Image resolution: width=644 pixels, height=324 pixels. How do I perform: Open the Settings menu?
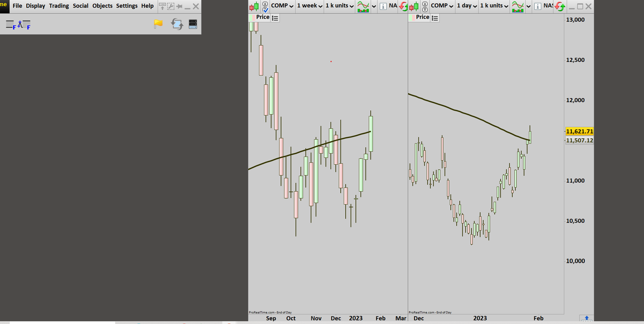[x=127, y=6]
